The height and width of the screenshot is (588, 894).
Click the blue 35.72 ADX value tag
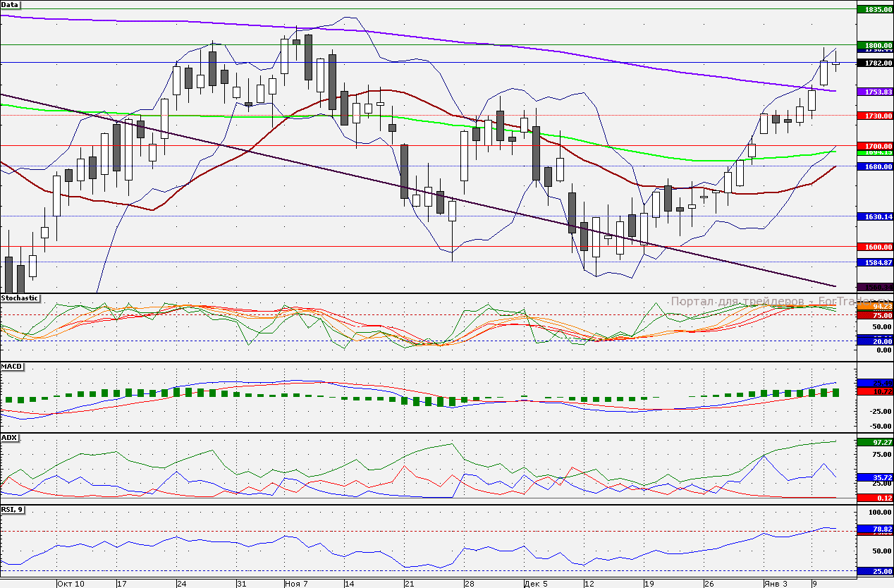[x=875, y=477]
